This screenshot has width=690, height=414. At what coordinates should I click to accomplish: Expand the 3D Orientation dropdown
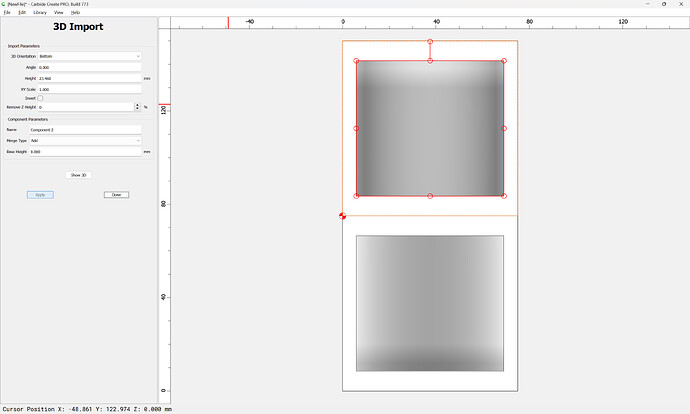[x=89, y=56]
